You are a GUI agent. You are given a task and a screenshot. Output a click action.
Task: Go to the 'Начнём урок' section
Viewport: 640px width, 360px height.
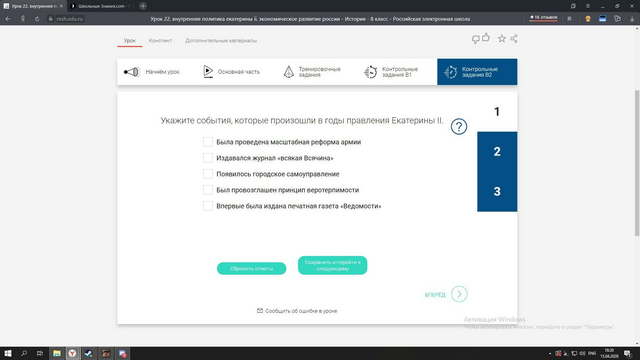tap(152, 72)
